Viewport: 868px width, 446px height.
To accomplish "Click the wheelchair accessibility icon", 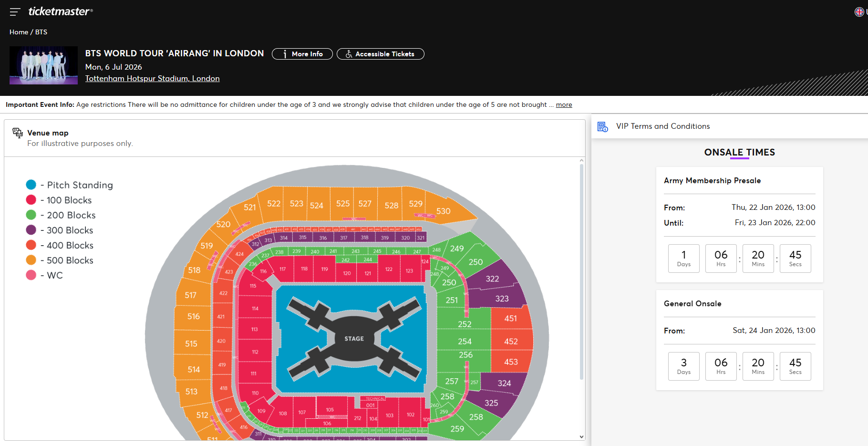I will coord(349,54).
